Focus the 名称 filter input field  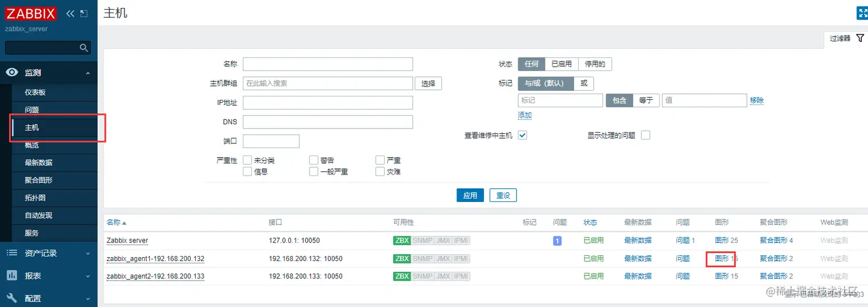pos(328,64)
